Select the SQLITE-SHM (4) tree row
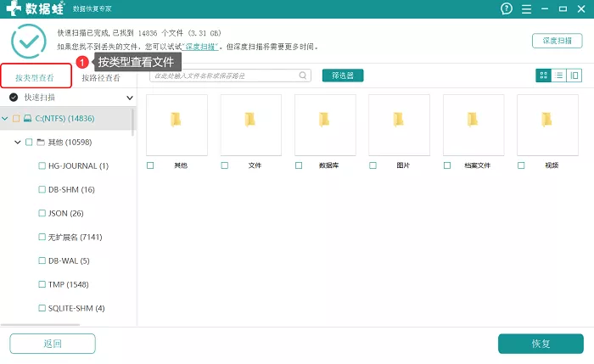 [x=68, y=308]
